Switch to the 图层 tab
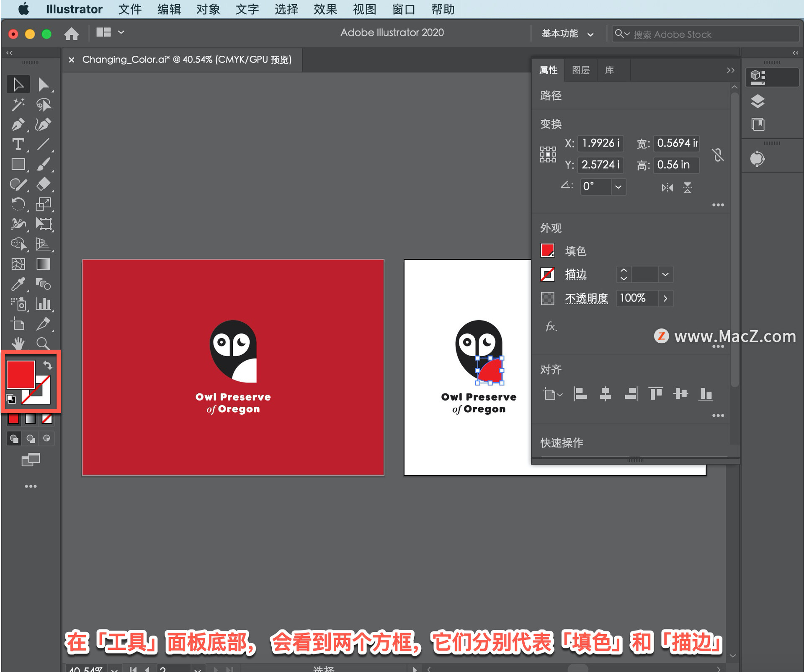This screenshot has width=804, height=672. pos(580,70)
